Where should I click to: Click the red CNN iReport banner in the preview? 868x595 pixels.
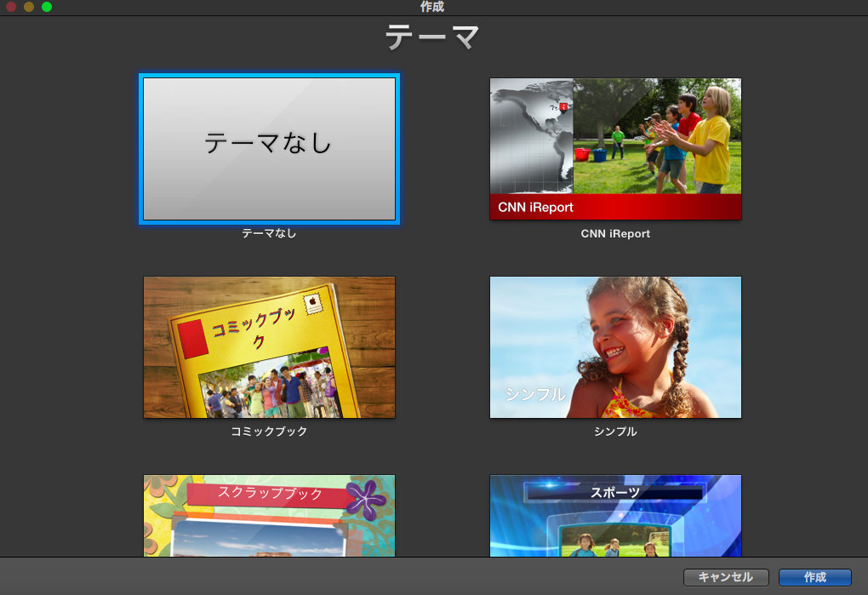tap(615, 207)
